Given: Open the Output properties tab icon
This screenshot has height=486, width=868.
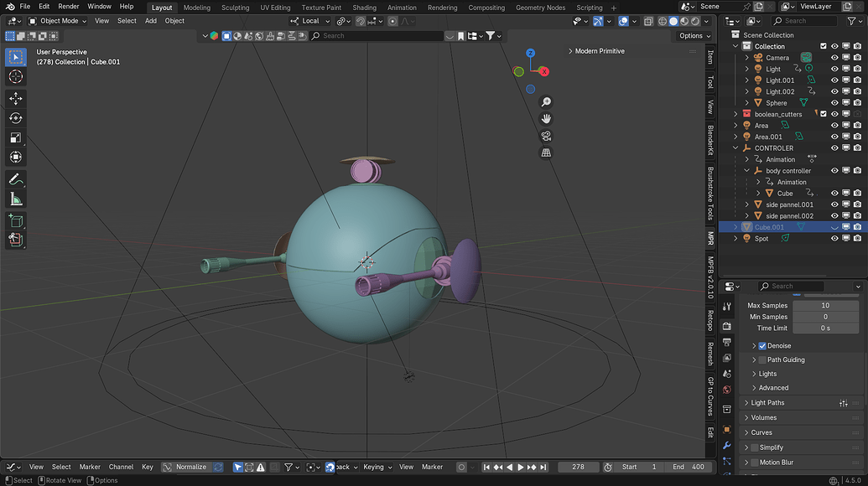Looking at the screenshot, I should tap(727, 342).
